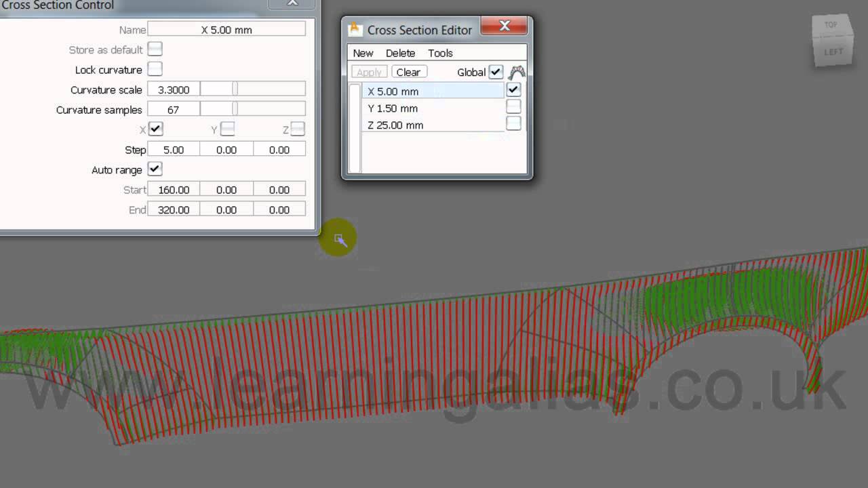
Task: Close the Cross Section Editor window
Action: 504,26
